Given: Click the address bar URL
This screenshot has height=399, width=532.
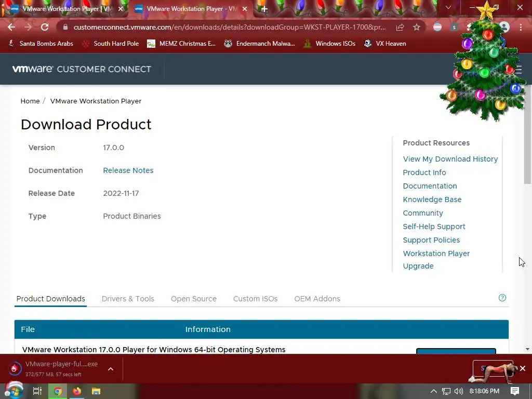Looking at the screenshot, I should pos(229,27).
